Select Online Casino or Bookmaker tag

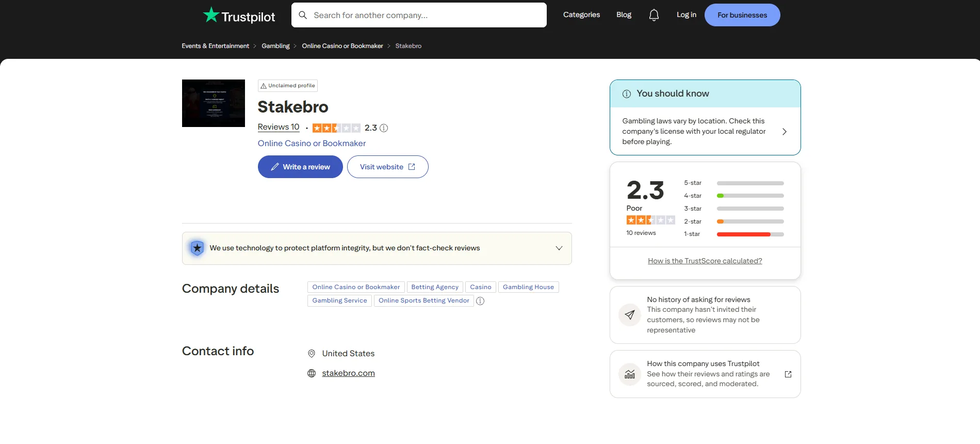coord(356,287)
